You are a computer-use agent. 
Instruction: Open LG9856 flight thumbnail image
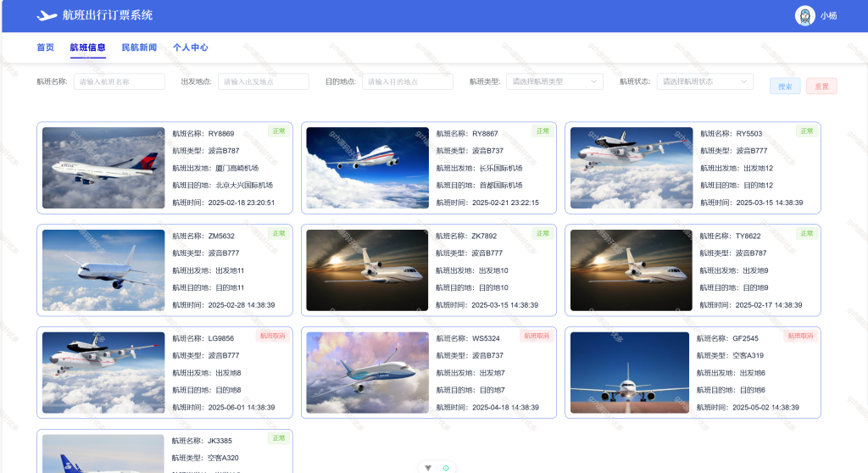coord(103,373)
